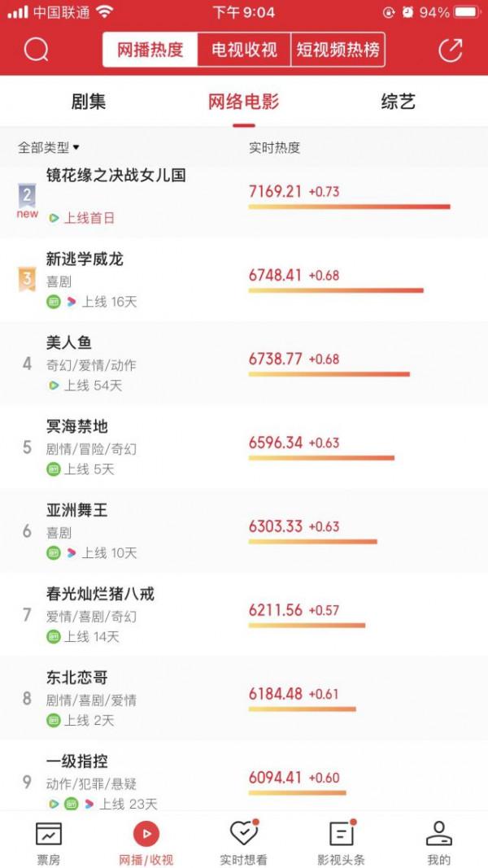The height and width of the screenshot is (868, 488).
Task: Tap 实时热度 column header
Action: (x=270, y=147)
